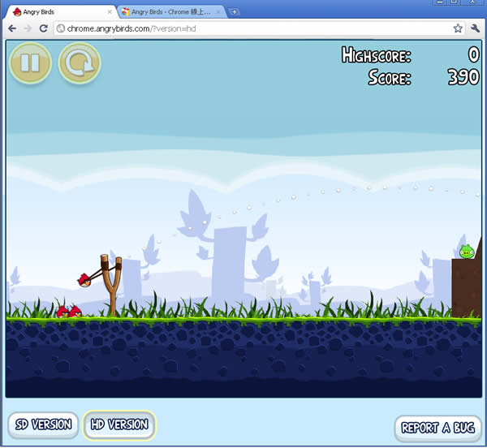
Task: Switch to the SD Version
Action: 43,424
